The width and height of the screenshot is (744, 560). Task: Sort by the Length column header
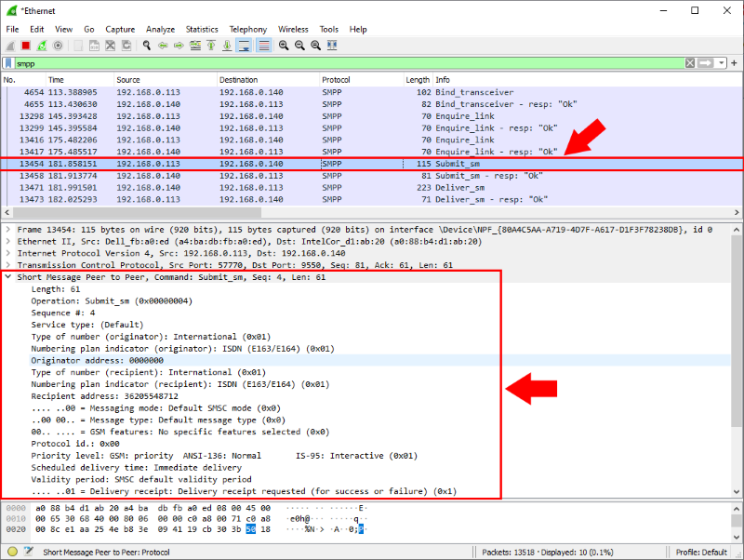point(418,80)
